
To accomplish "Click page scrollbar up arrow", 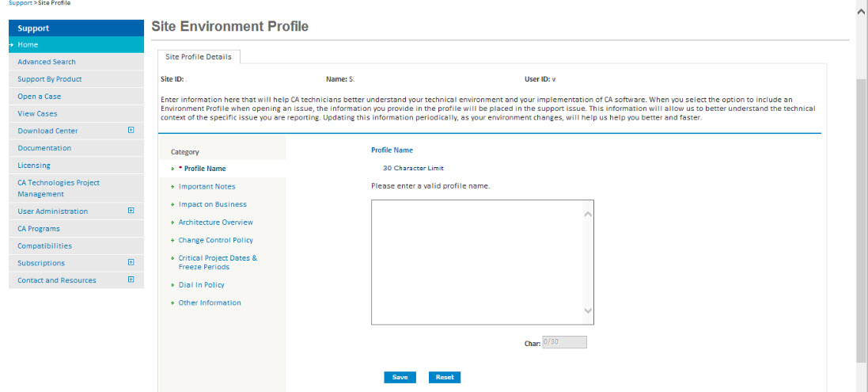I will click(862, 12).
